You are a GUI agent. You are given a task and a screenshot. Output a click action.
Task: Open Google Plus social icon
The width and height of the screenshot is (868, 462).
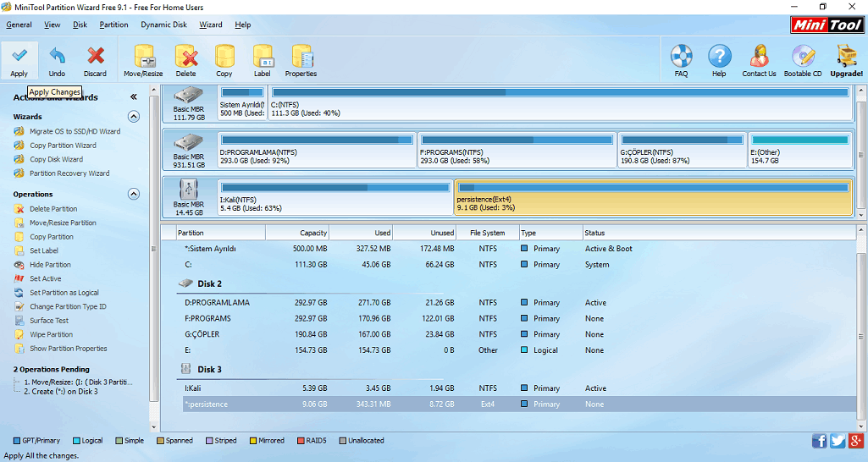click(856, 440)
